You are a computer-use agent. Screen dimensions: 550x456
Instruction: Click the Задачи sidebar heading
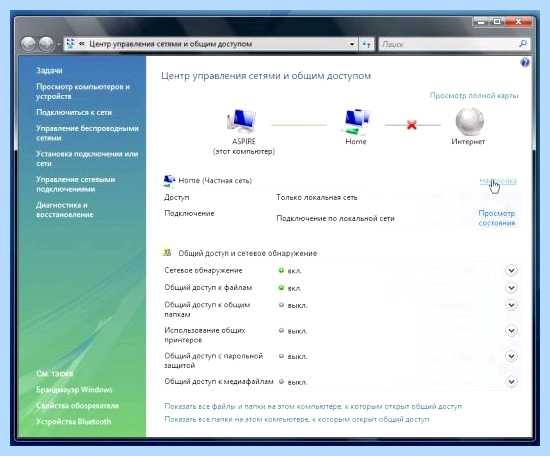pyautogui.click(x=49, y=71)
